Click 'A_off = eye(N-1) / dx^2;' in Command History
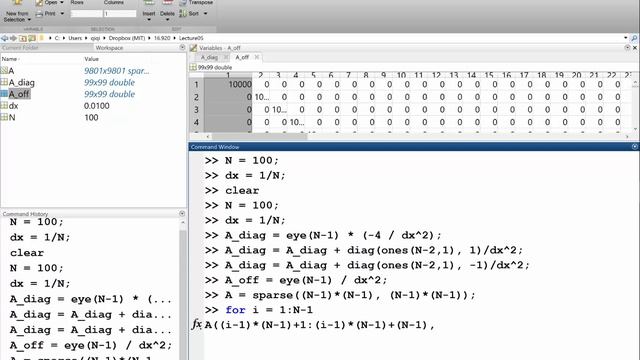This screenshot has height=360, width=640. [x=91, y=345]
